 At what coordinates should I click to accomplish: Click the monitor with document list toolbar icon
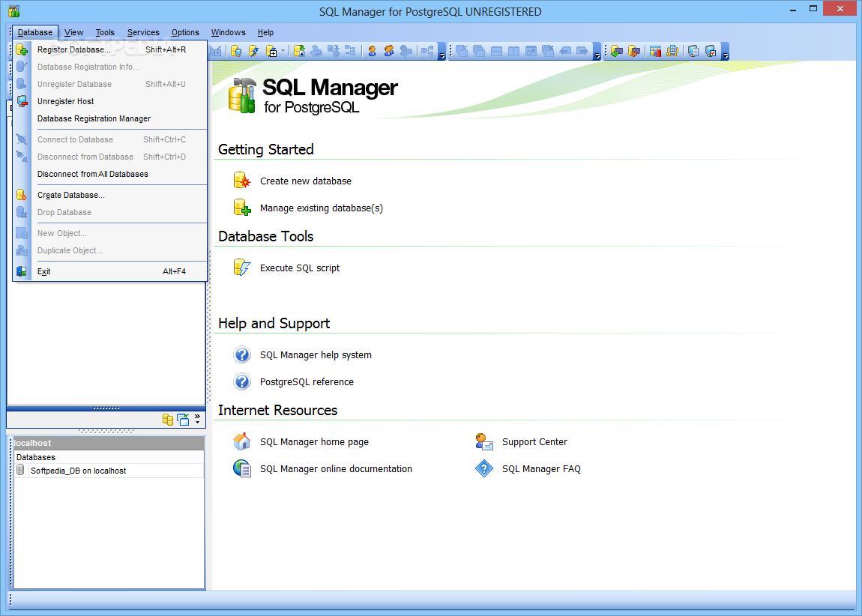(693, 51)
